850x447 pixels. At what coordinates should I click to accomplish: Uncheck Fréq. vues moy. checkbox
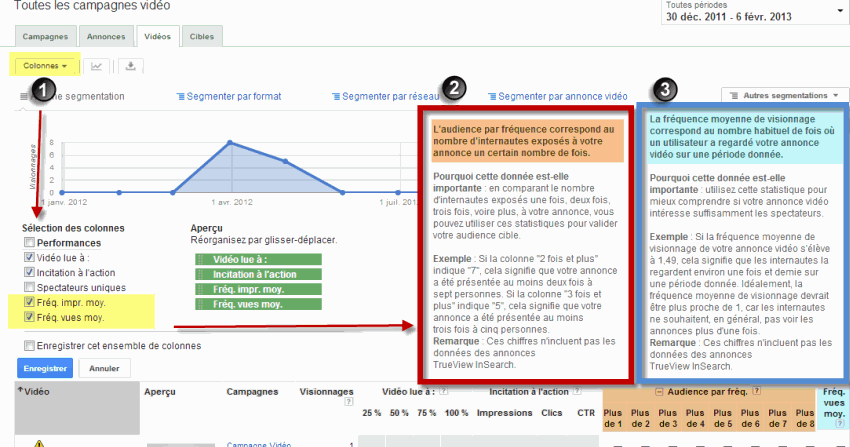(29, 317)
